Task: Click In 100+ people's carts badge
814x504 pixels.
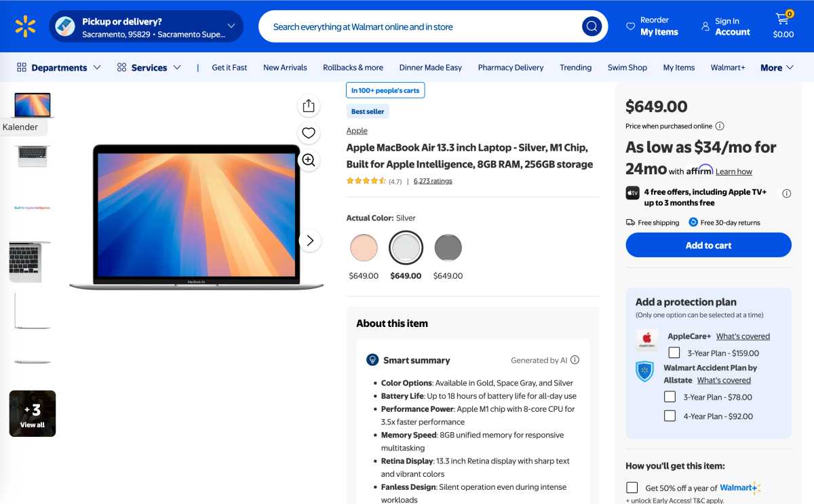Action: click(x=385, y=90)
